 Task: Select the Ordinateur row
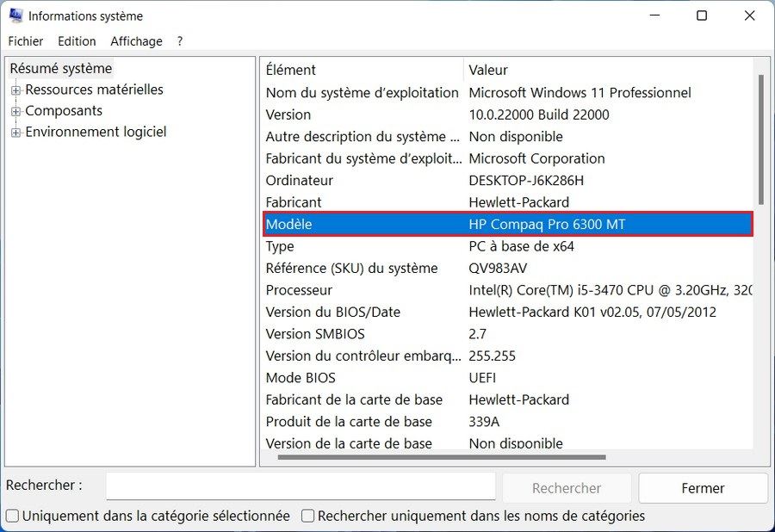[x=507, y=180]
